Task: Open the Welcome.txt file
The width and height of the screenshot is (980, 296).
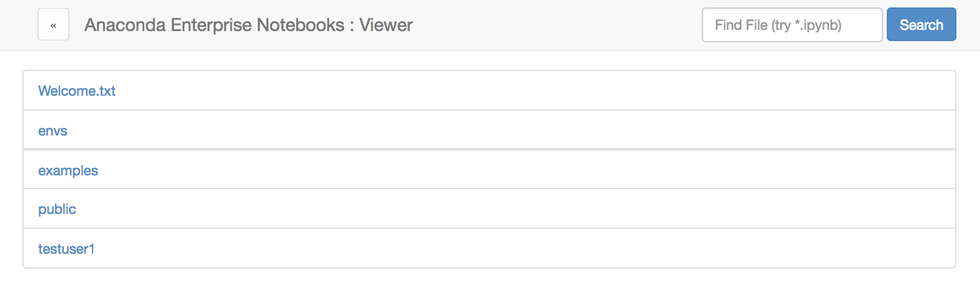Action: click(x=77, y=91)
